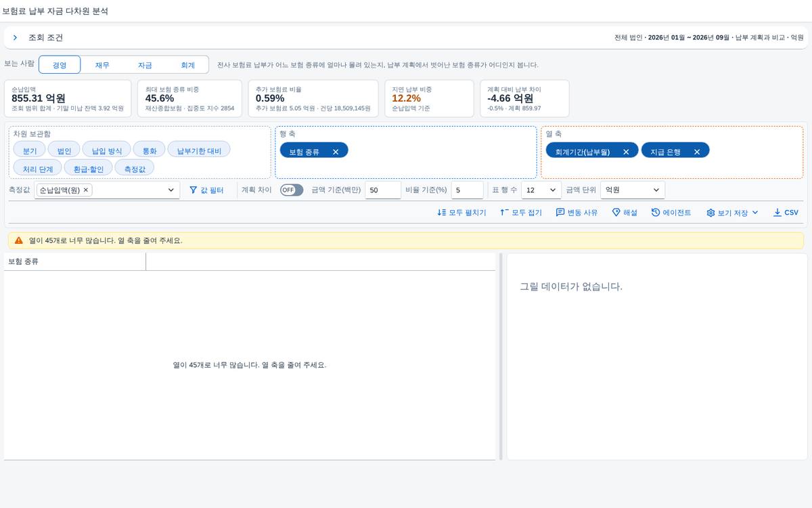Select the 법인 dimension chip
Viewport: 812px width, 508px height.
[x=64, y=150]
